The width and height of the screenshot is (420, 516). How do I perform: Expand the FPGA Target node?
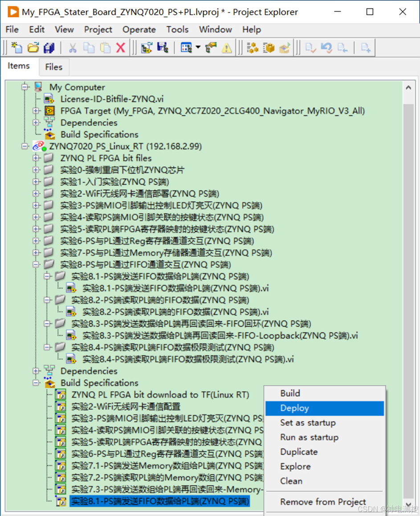36,110
